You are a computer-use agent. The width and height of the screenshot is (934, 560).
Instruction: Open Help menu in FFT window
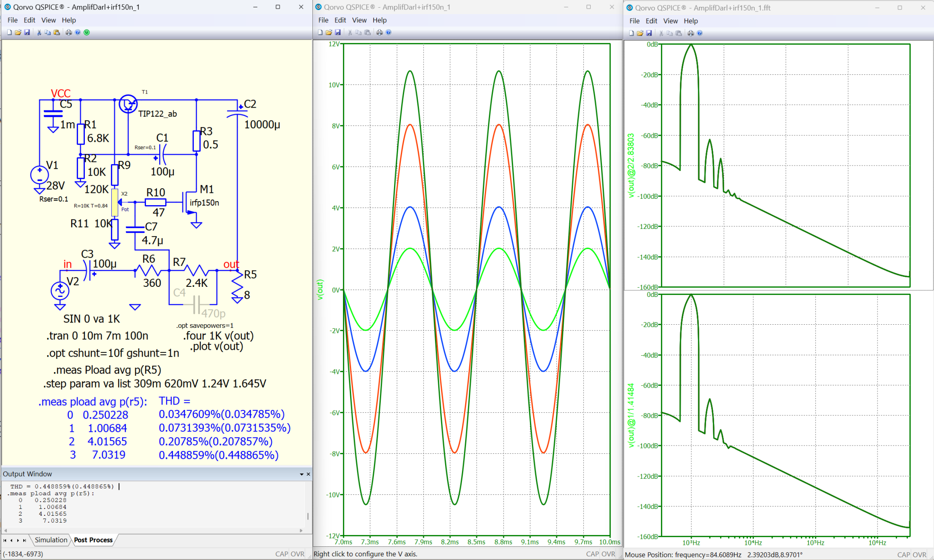point(691,21)
